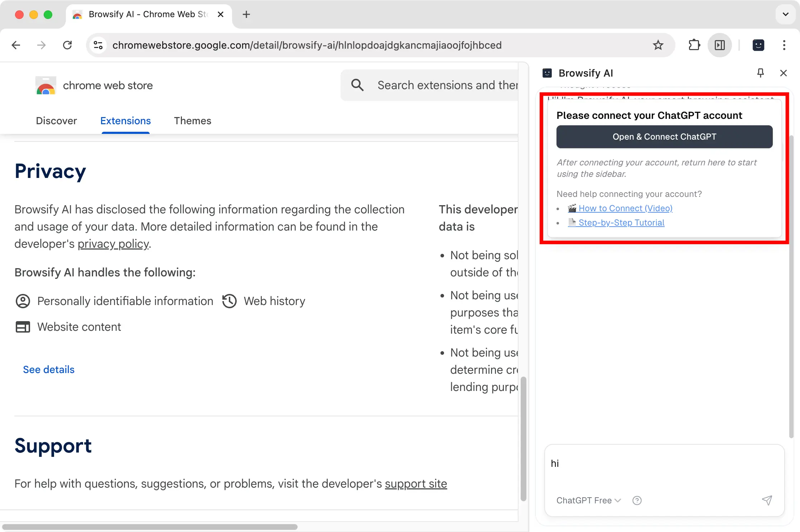The image size is (800, 532).
Task: Click the Browsify AI toolbar extension icon
Action: pyautogui.click(x=758, y=45)
